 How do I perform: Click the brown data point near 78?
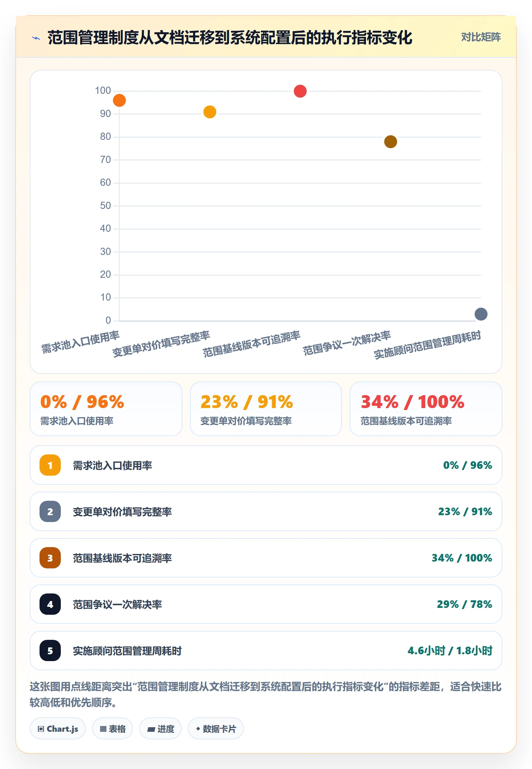(x=391, y=142)
